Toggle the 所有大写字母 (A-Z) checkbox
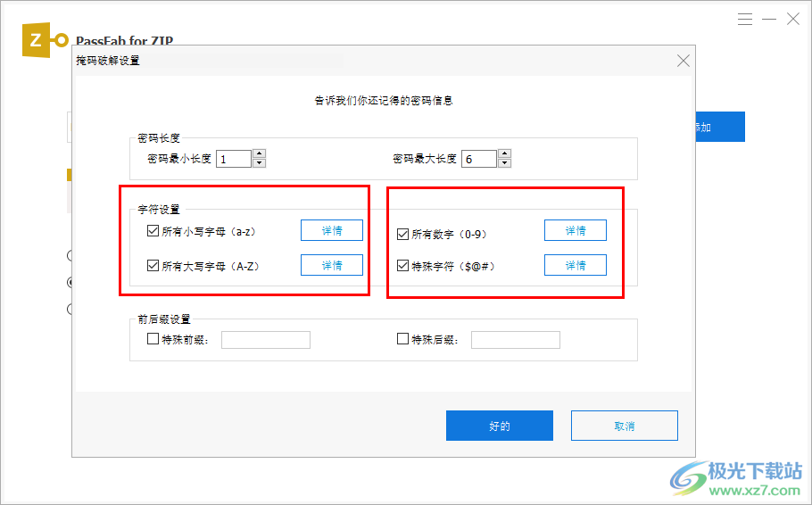Screen dimensions: 812x505 click(153, 266)
